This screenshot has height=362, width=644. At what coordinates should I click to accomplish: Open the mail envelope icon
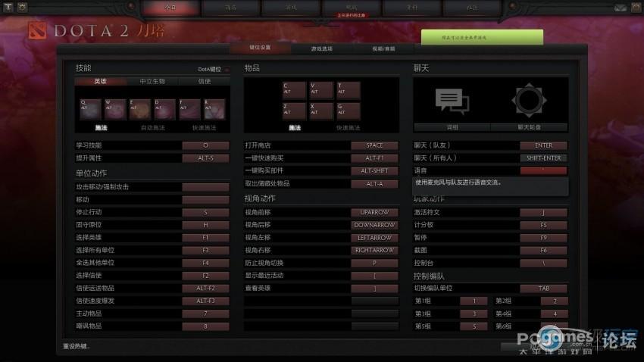[620, 8]
